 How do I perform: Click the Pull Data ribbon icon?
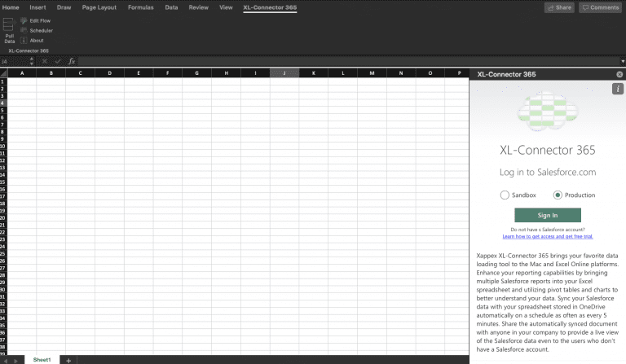pyautogui.click(x=9, y=29)
